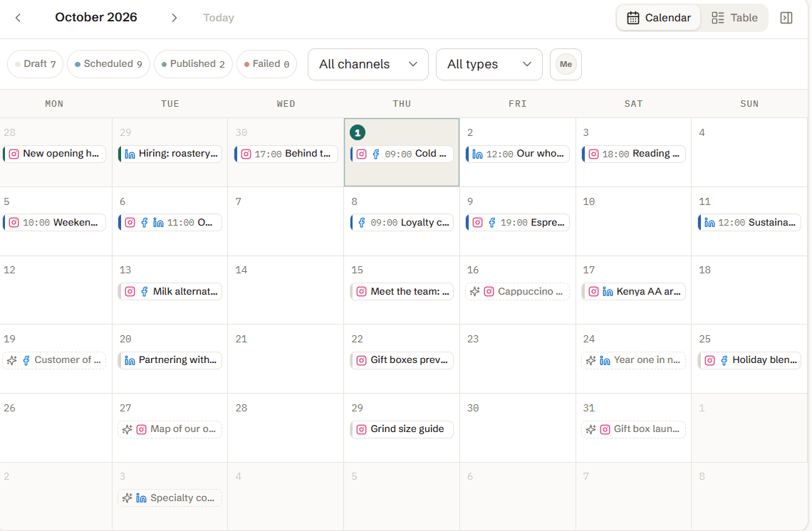Image resolution: width=812 pixels, height=531 pixels.
Task: Click Facebook icon on 19:00 Espresso post
Action: point(492,223)
